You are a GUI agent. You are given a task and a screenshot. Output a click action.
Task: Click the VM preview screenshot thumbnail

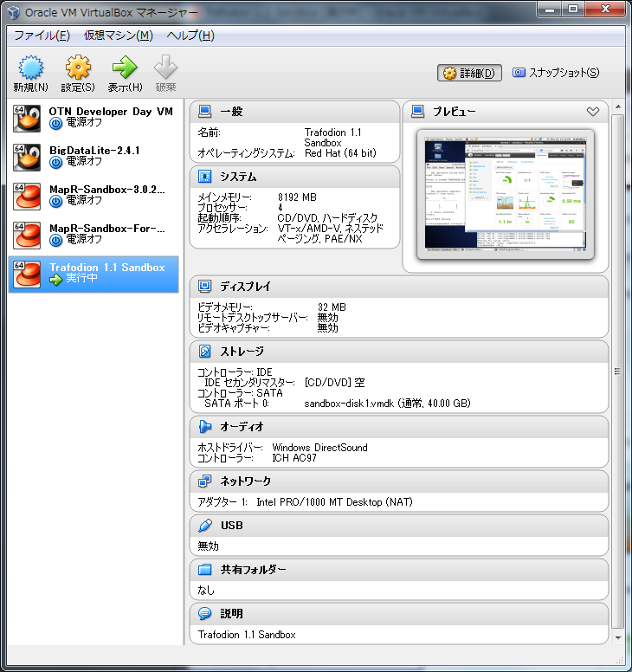(x=506, y=194)
